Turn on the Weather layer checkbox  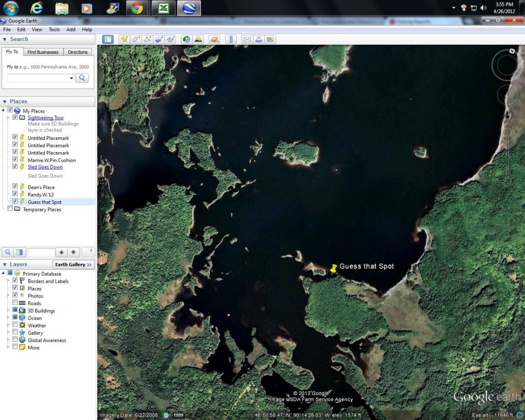tap(15, 325)
